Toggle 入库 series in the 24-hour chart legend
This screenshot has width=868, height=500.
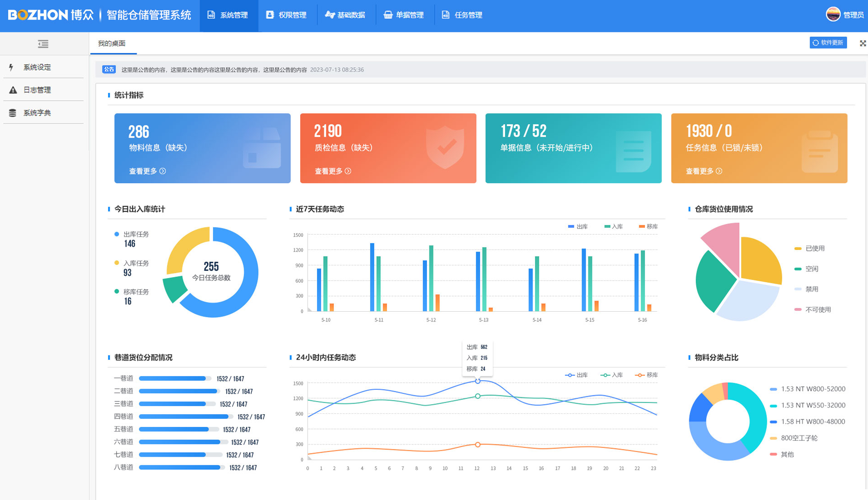coord(612,375)
